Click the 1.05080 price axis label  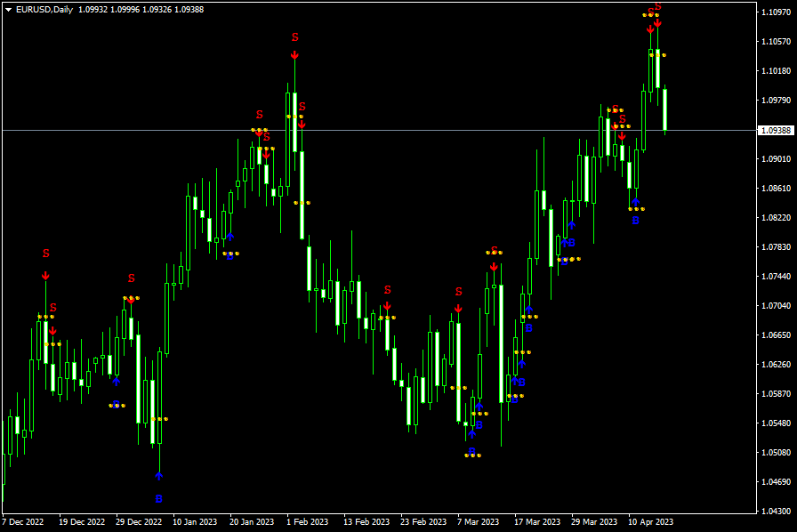click(x=777, y=452)
